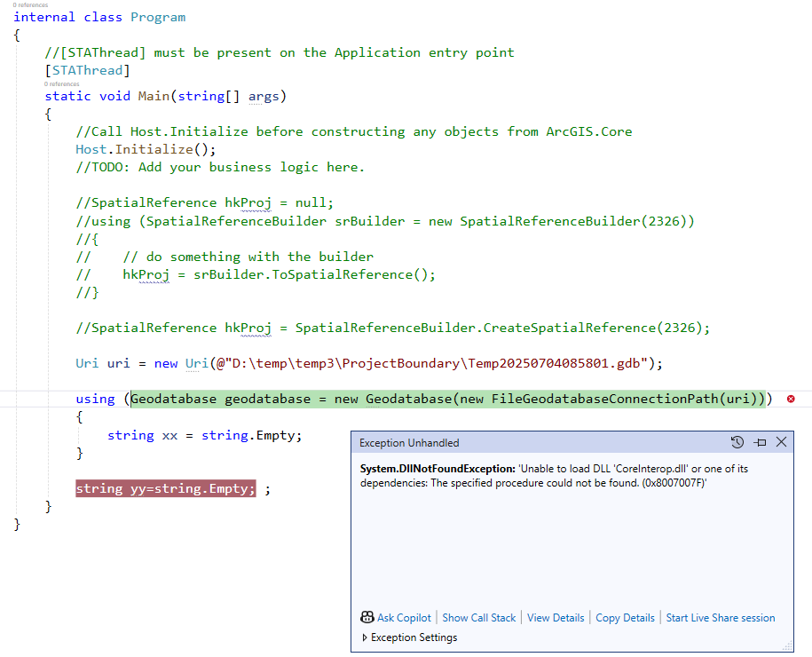812x657 pixels.
Task: Show Call Stack for the DllNotFoundException
Action: click(x=478, y=617)
